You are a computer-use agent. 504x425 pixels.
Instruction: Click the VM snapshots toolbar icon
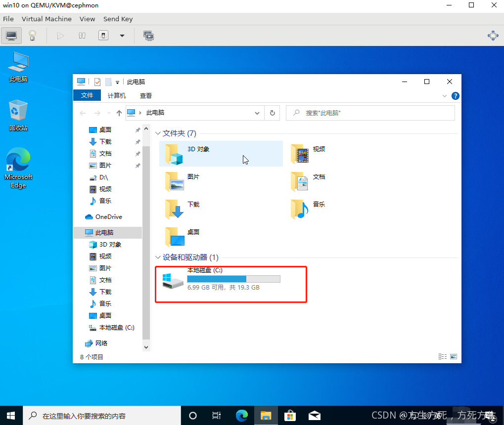click(148, 35)
